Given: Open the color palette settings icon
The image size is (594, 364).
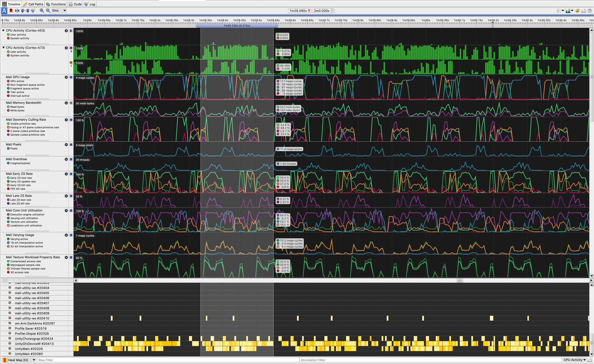Looking at the screenshot, I should click(577, 11).
